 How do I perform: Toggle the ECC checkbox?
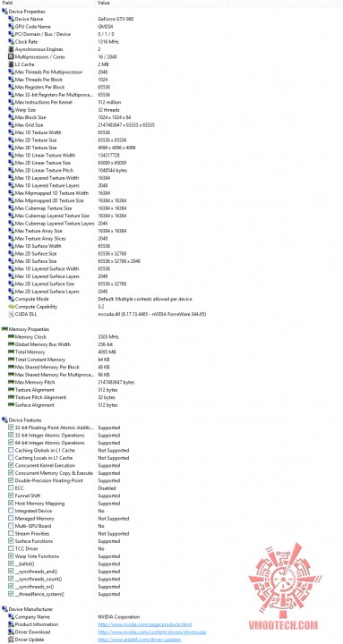(x=11, y=488)
